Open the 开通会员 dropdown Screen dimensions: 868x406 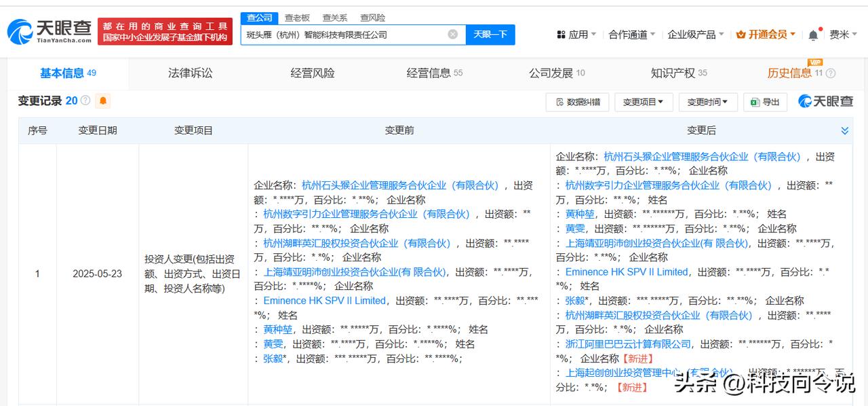(766, 35)
